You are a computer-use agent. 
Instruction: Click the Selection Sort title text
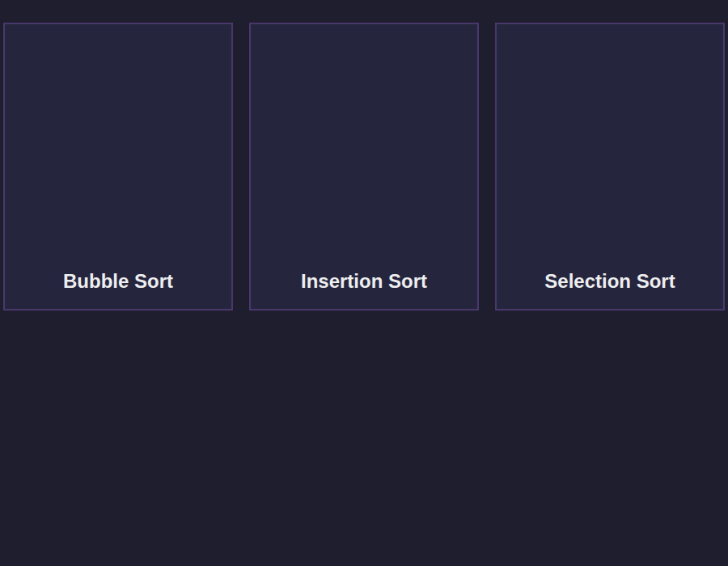point(610,281)
